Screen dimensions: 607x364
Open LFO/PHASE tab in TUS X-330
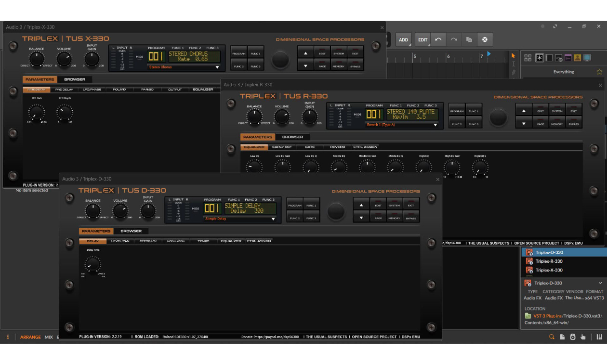(92, 90)
